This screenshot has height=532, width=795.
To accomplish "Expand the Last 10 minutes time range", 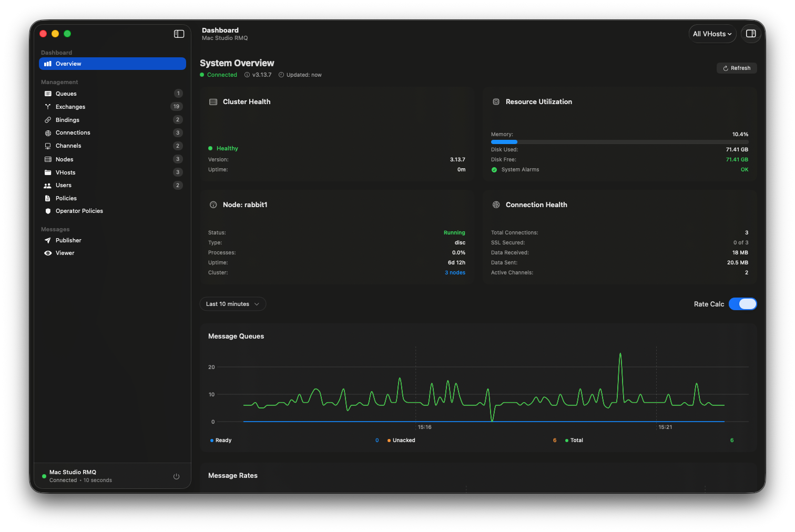I will [x=232, y=304].
